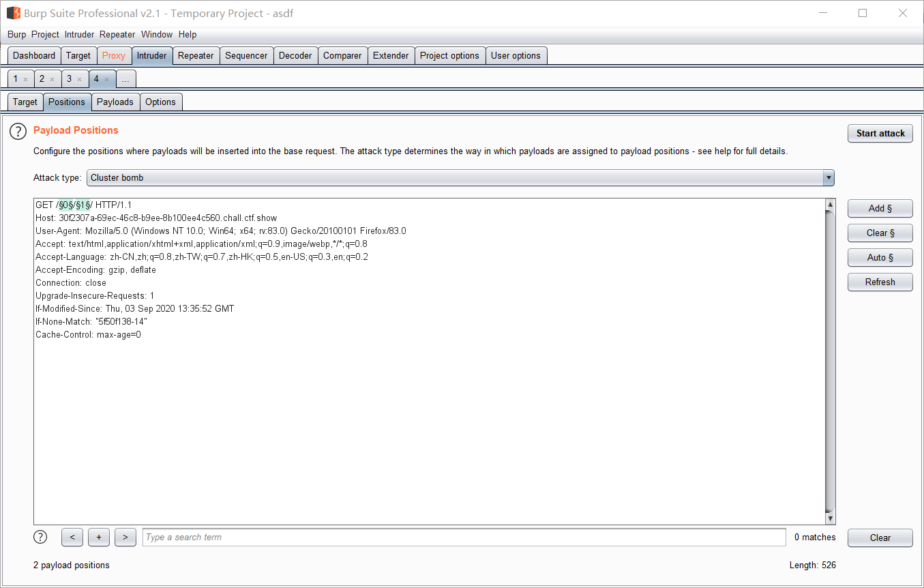Switch to the Proxy tab
The height and width of the screenshot is (588, 924).
114,56
